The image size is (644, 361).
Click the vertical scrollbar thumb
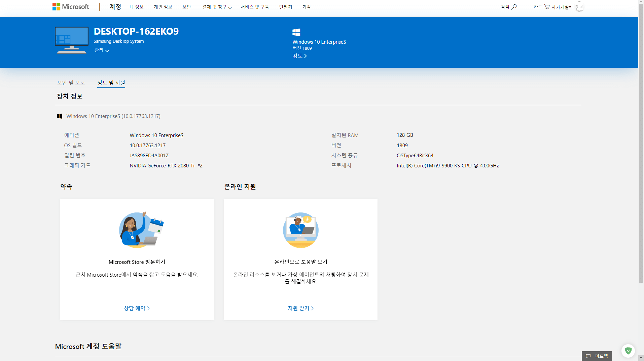pos(641,144)
